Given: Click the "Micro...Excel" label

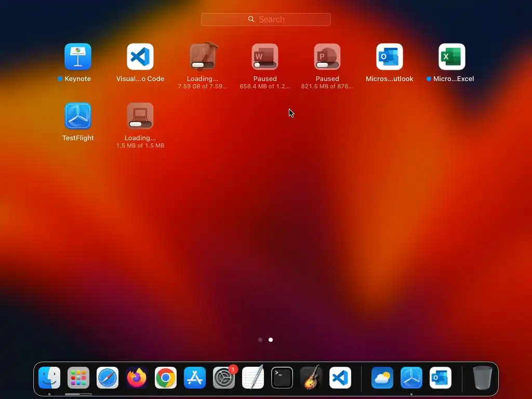Looking at the screenshot, I should 454,79.
